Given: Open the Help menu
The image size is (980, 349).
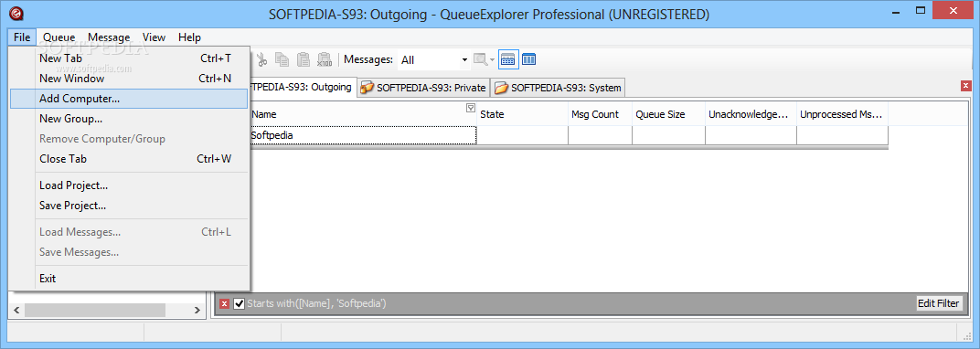Looking at the screenshot, I should point(189,37).
